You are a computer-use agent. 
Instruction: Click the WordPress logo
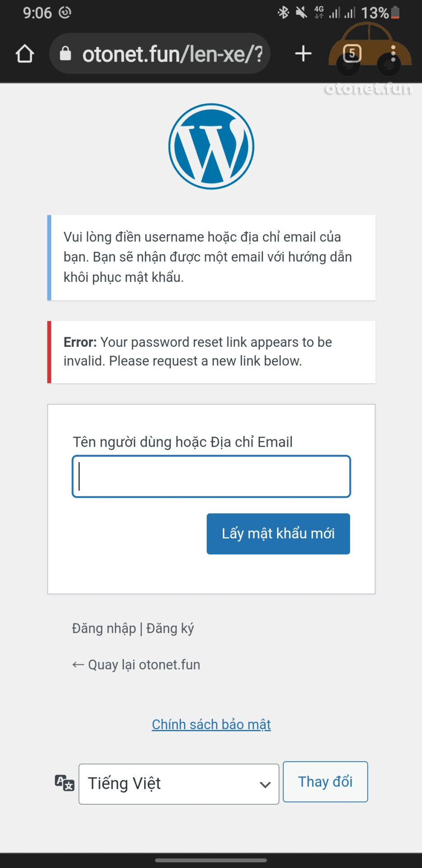click(211, 146)
